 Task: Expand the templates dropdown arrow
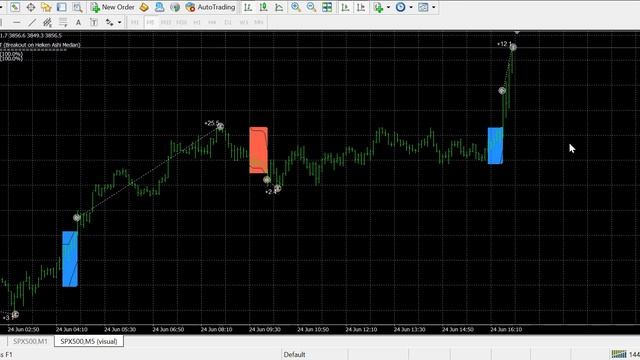433,7
